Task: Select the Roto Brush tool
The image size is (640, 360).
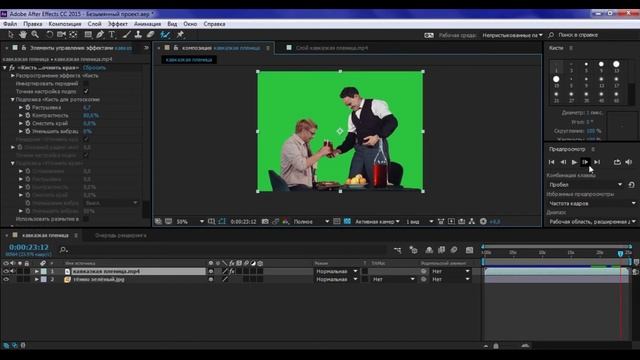Action: tap(165, 35)
